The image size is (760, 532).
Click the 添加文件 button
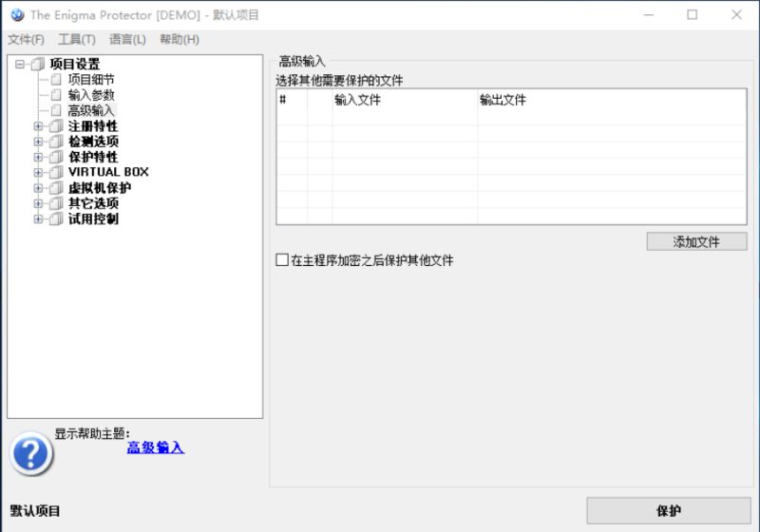(696, 241)
